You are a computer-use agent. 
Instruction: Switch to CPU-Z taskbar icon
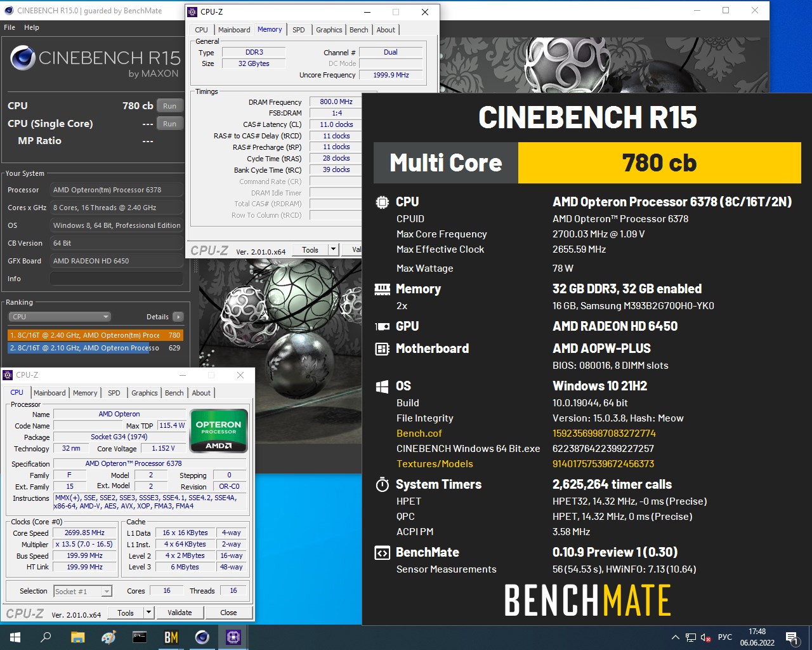[233, 637]
